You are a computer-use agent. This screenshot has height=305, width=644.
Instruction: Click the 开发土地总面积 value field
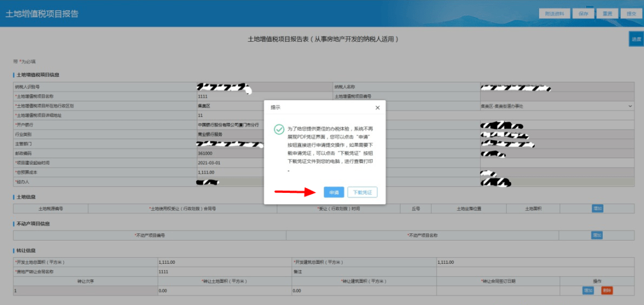pos(225,262)
